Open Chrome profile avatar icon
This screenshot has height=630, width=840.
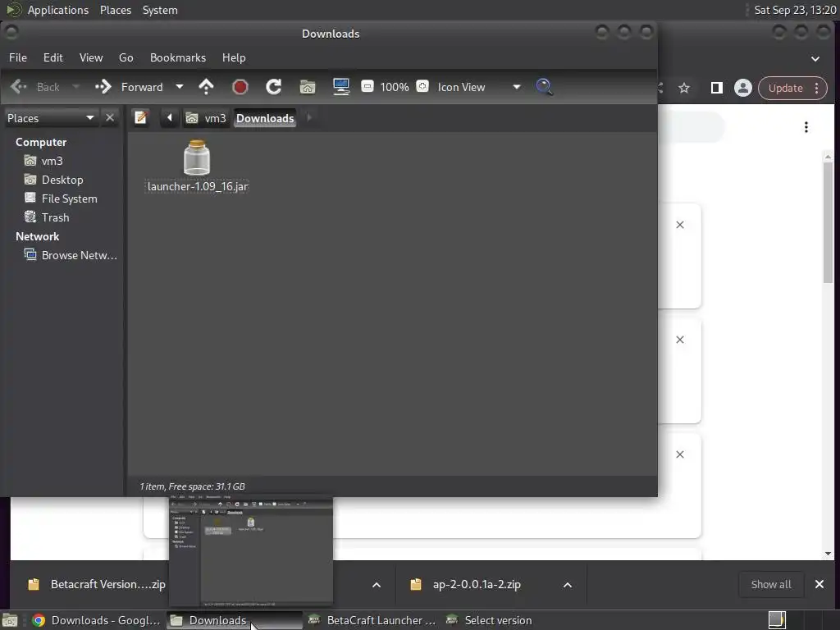point(743,88)
